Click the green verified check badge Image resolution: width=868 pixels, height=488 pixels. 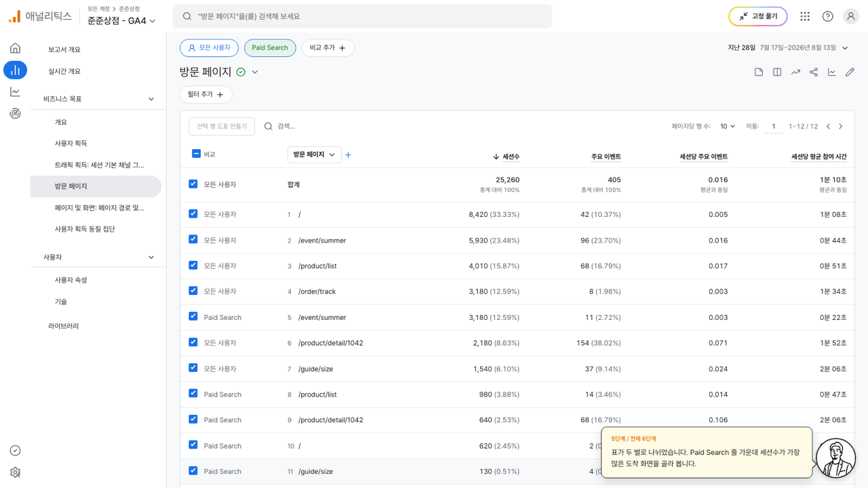pos(241,72)
